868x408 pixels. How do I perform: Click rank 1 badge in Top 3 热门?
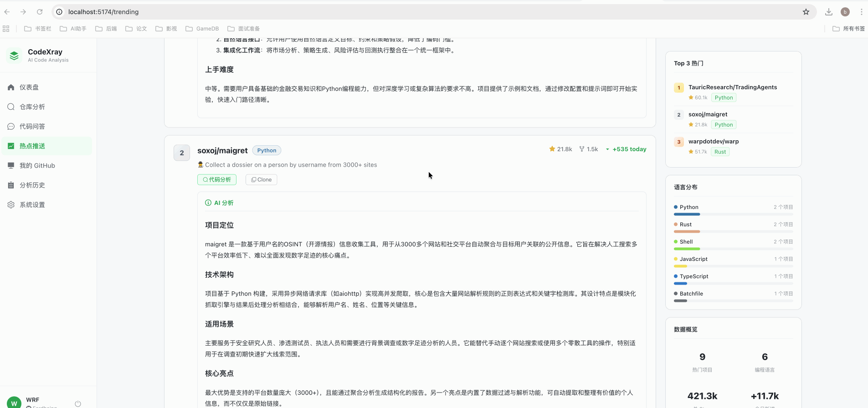click(x=679, y=87)
